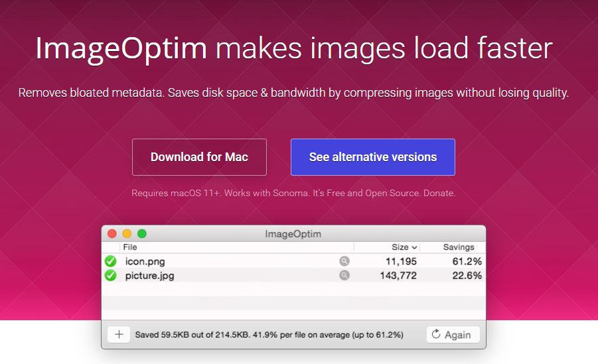
Task: Click the ImageOptim makes images load faster heading
Action: (294, 49)
